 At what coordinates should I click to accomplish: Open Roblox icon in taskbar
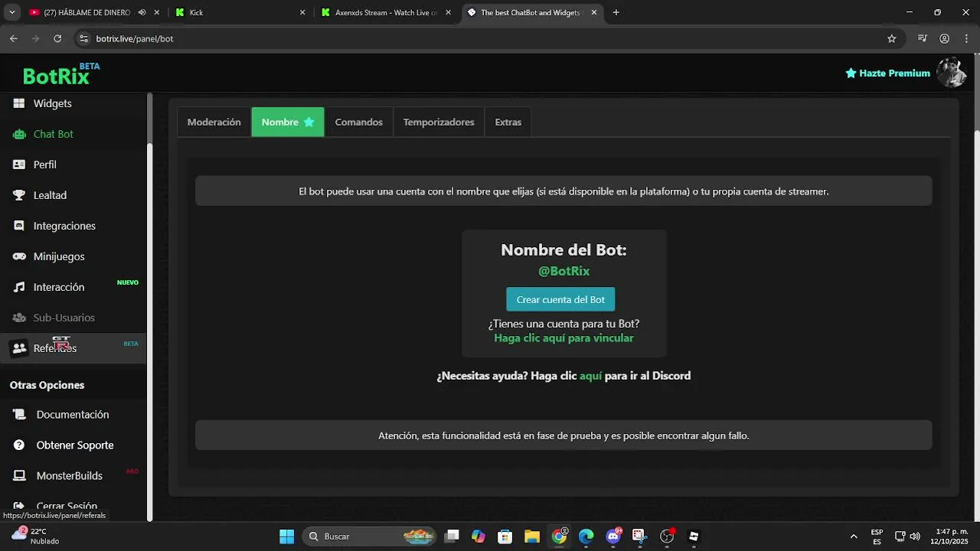click(694, 536)
